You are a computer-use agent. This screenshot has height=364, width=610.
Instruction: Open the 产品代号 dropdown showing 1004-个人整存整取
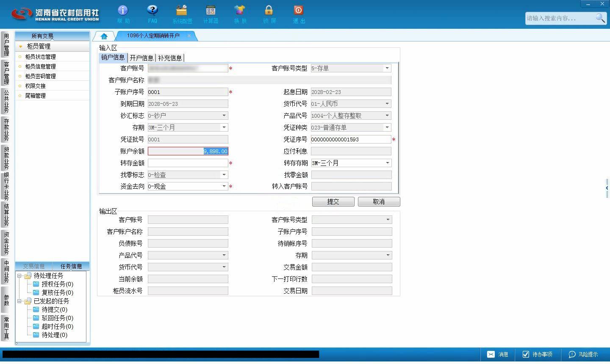[x=387, y=116]
